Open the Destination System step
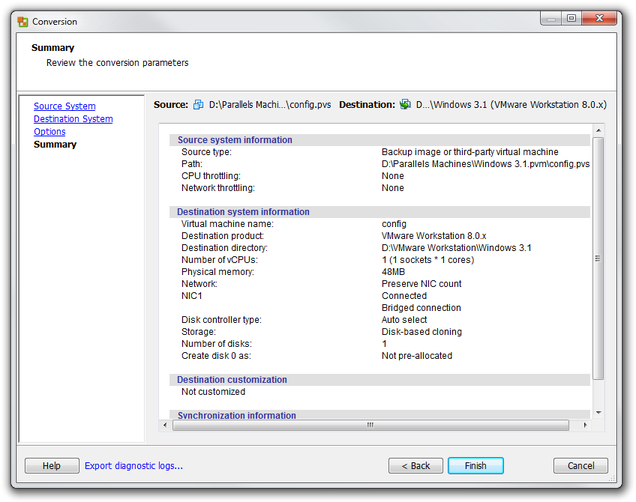The height and width of the screenshot is (502, 636). tap(73, 119)
